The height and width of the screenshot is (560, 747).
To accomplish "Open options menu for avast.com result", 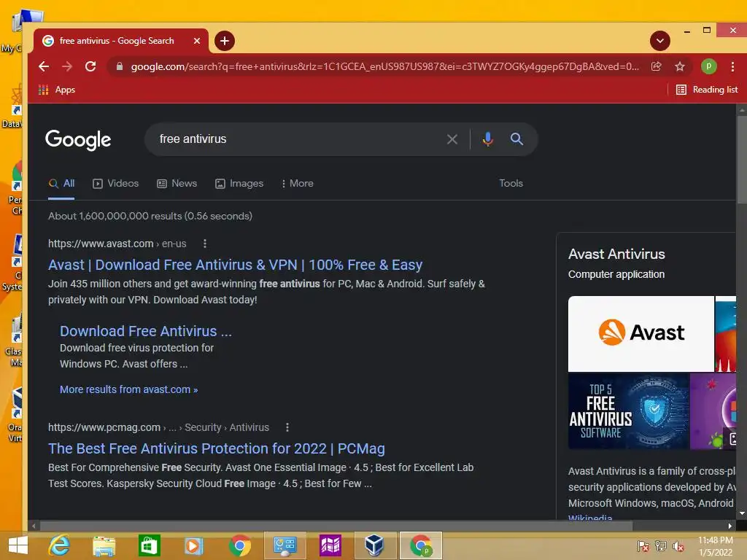I will 205,244.
